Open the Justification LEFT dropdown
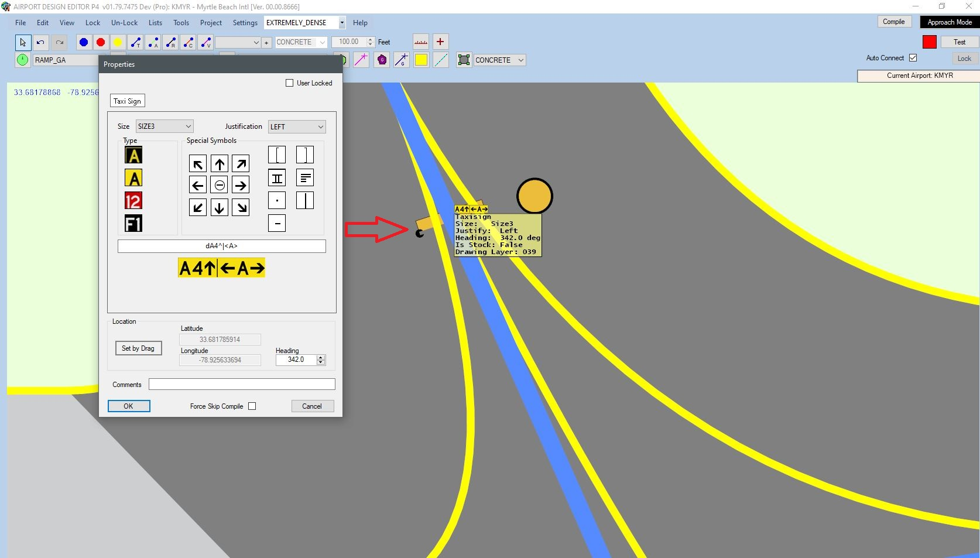Image resolution: width=980 pixels, height=558 pixels. click(297, 127)
